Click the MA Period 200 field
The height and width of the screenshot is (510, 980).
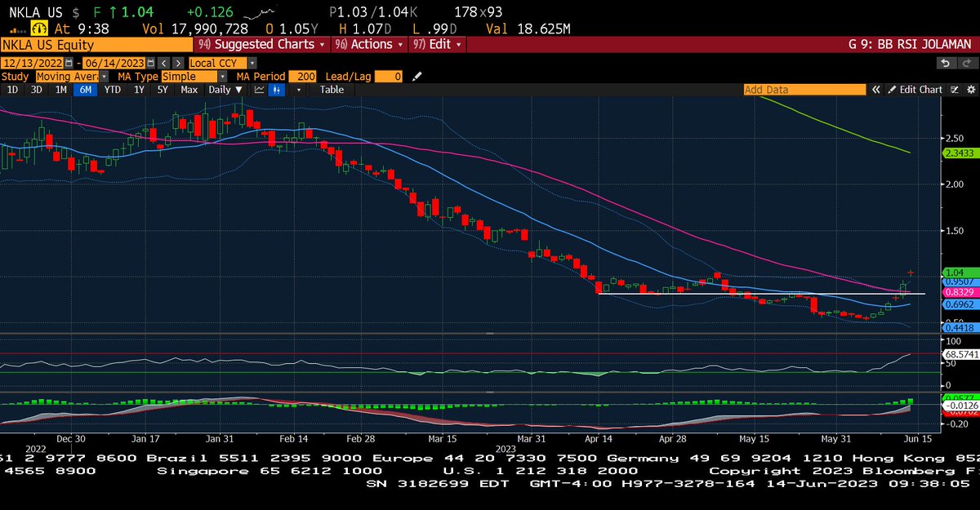302,76
